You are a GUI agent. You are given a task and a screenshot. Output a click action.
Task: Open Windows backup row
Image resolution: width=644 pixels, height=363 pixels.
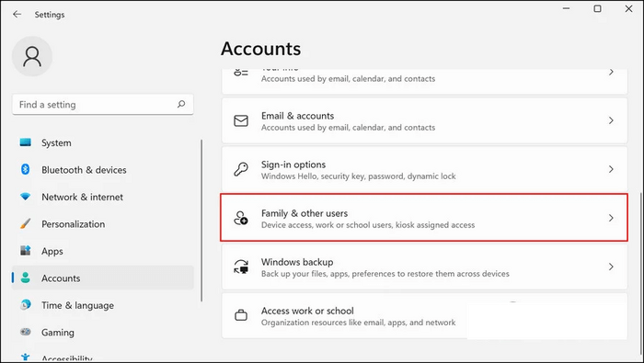coord(425,267)
